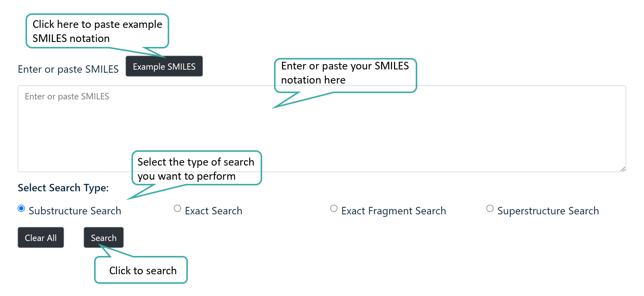Screen dimensions: 644x296
Task: Switch to Superstructure Search
Action: pos(490,208)
